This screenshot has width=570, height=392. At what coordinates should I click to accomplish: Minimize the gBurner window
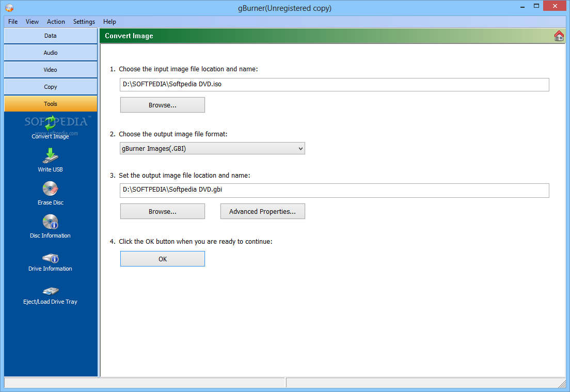522,6
